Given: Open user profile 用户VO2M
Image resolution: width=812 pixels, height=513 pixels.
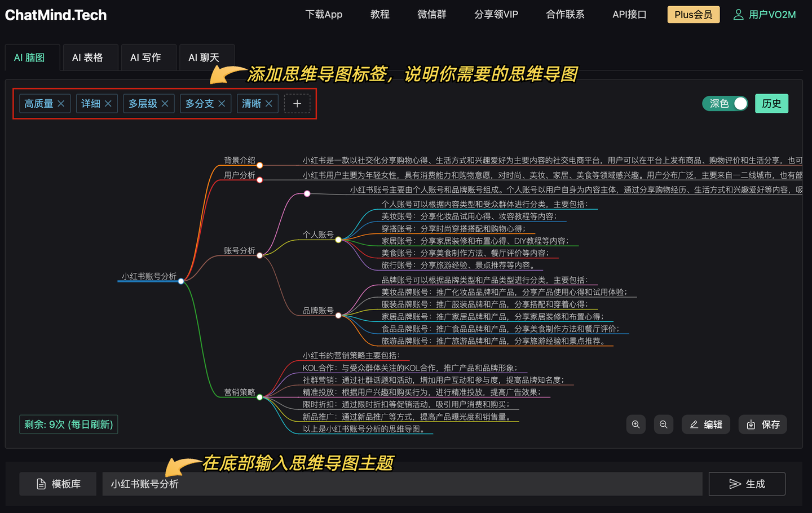Looking at the screenshot, I should tap(765, 15).
